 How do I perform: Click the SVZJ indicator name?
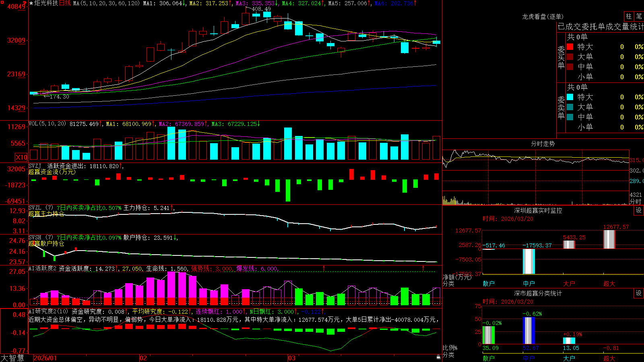tap(35, 166)
